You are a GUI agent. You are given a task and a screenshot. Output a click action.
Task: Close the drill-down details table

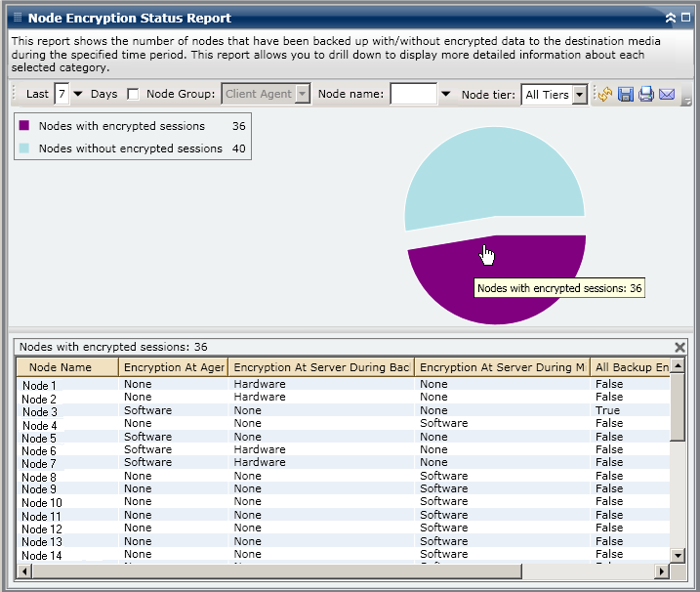(680, 347)
